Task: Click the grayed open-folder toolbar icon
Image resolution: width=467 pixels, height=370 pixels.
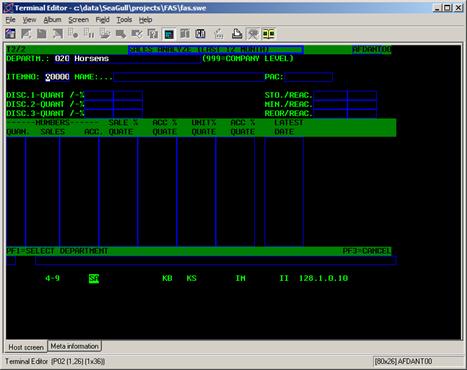Action: [105, 33]
